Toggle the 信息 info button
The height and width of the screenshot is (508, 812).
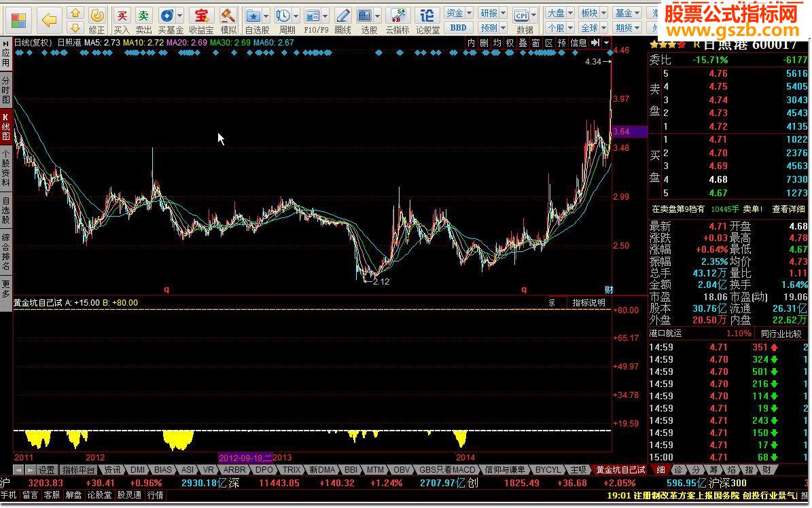[578, 43]
